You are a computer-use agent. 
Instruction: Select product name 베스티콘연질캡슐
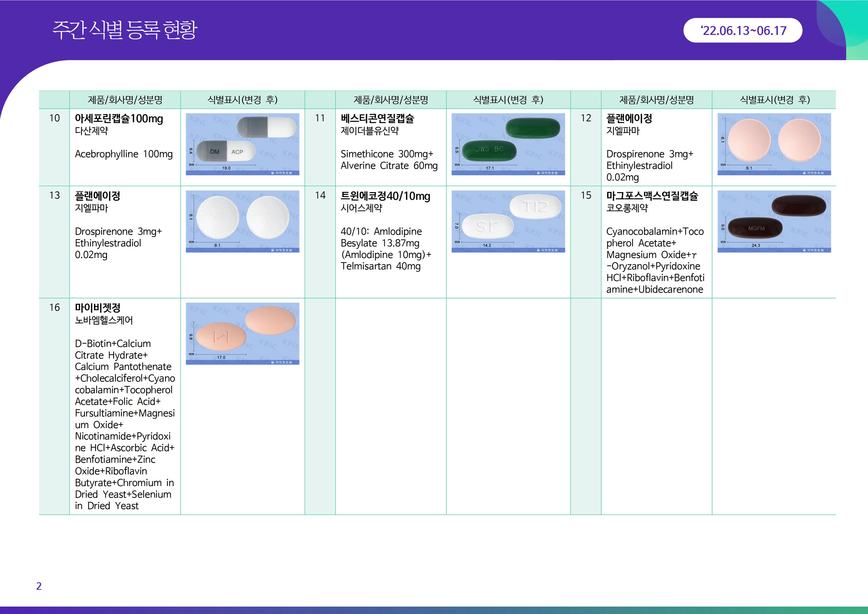coord(377,119)
